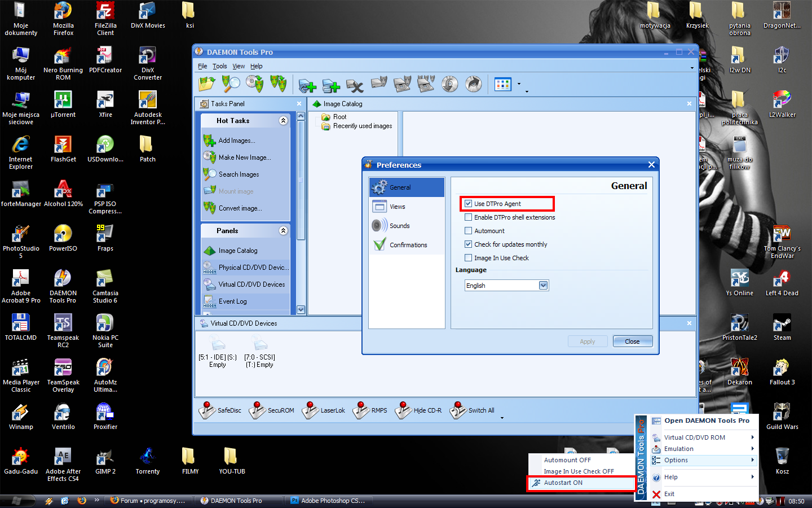Image resolution: width=812 pixels, height=508 pixels.
Task: Uncheck Use DTPro Agent checkbox
Action: (468, 204)
